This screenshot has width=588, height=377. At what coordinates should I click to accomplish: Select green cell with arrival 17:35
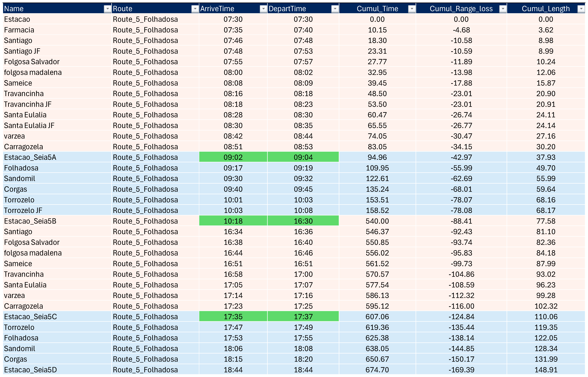coord(233,317)
